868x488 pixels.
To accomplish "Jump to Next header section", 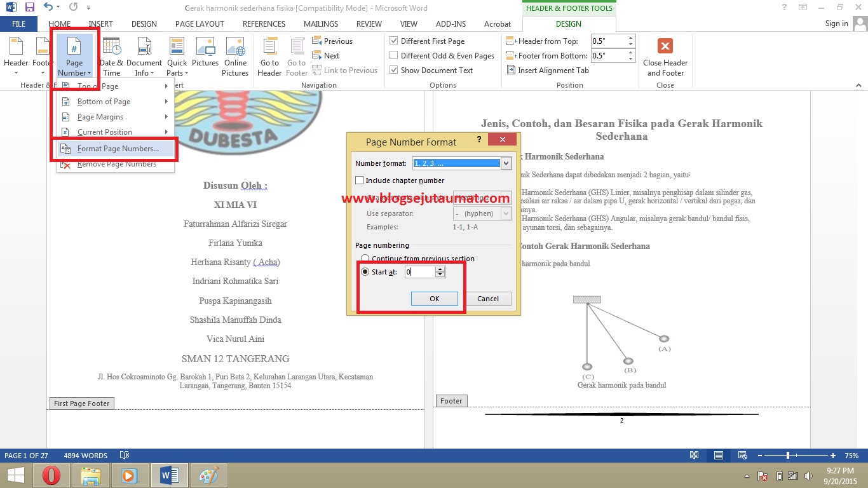I will pos(326,56).
